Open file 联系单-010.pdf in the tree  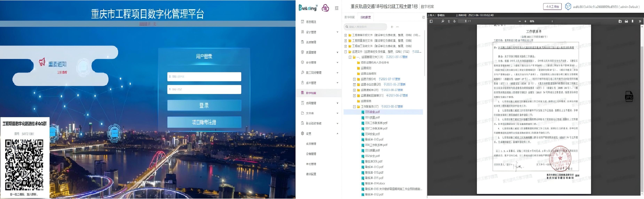(374, 140)
